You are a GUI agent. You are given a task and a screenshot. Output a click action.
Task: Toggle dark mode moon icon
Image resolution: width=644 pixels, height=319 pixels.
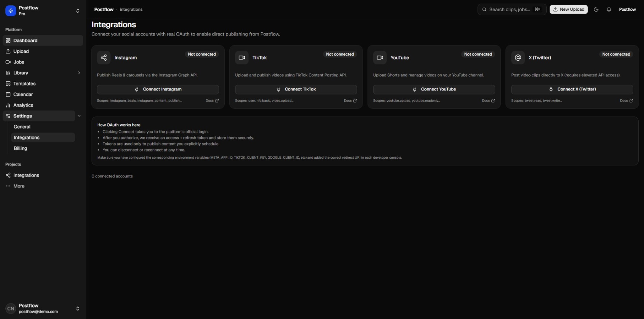point(596,10)
